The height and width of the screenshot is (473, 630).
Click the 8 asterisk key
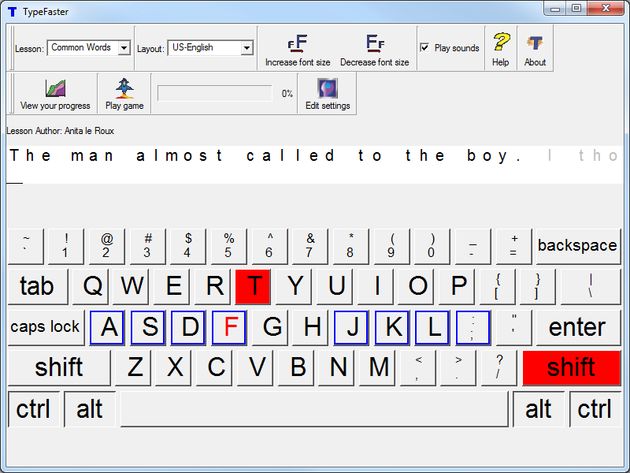point(351,246)
